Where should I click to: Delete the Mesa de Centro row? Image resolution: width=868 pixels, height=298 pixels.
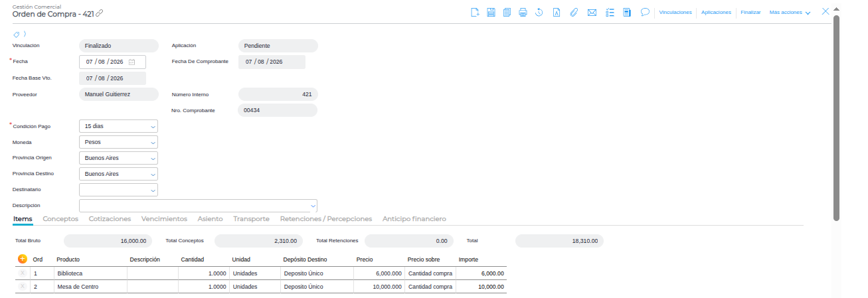[x=22, y=287]
